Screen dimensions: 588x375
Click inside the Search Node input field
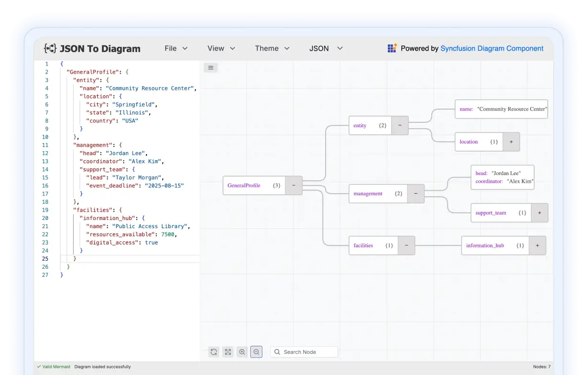click(x=304, y=352)
